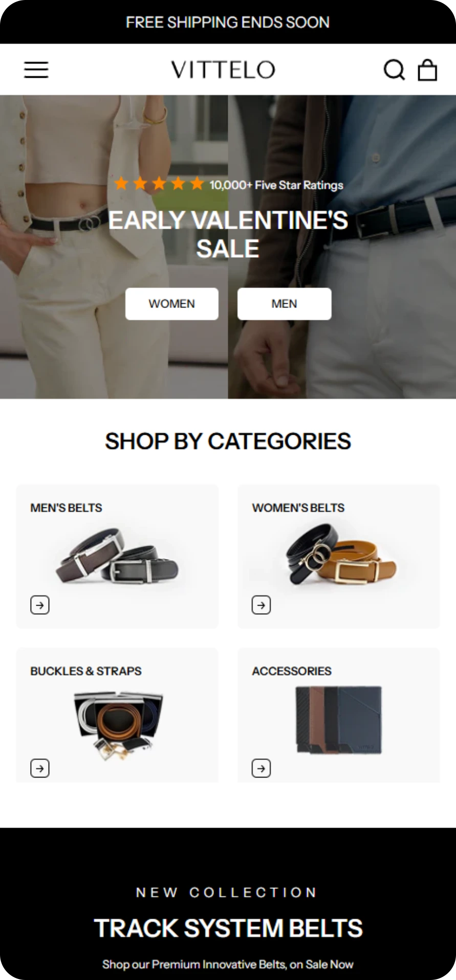Click arrow icon in Men's Belts card
The height and width of the screenshot is (980, 456).
click(x=40, y=605)
